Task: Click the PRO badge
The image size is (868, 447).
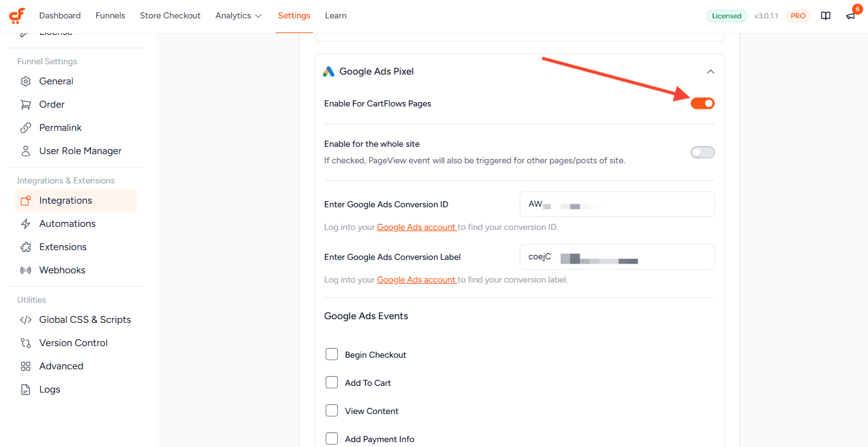Action: pyautogui.click(x=798, y=16)
